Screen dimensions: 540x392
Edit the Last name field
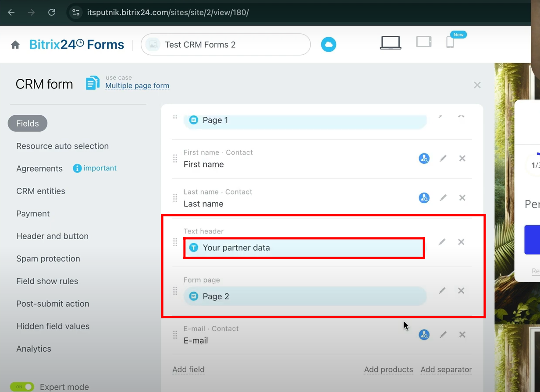pos(443,198)
